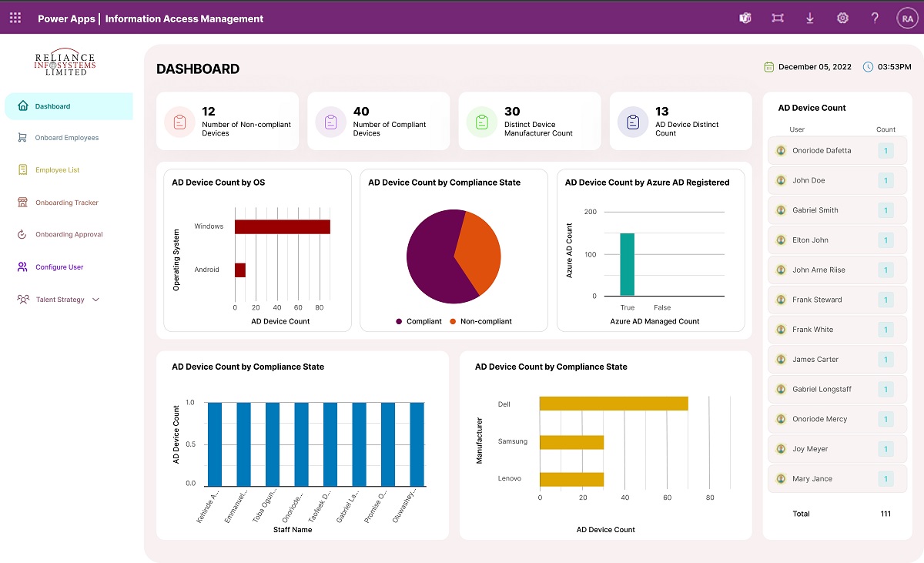Open the Help question mark icon

[875, 17]
